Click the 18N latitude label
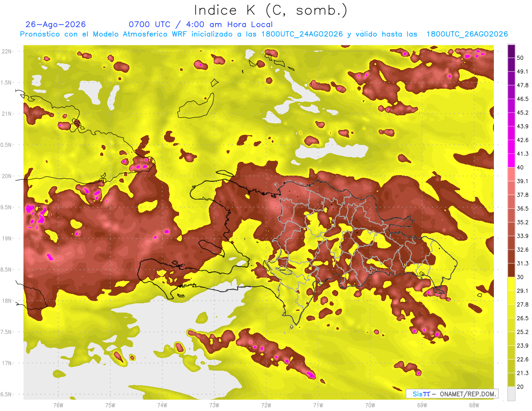 [7, 301]
